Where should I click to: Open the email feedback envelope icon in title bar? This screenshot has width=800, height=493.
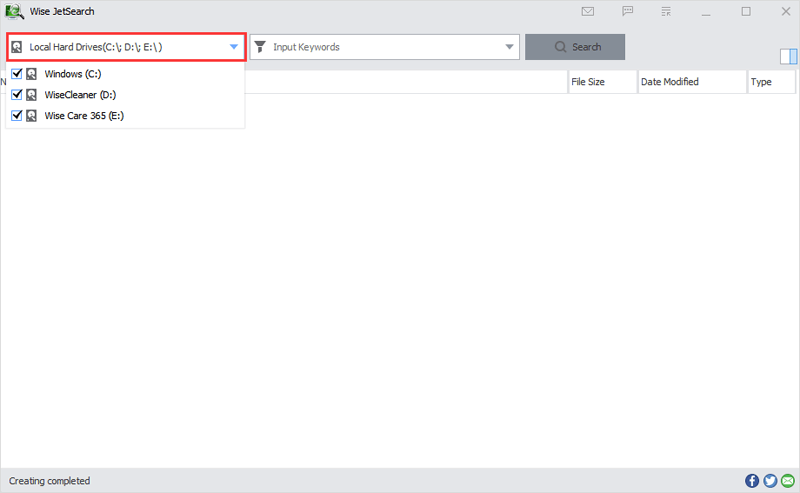tap(588, 11)
